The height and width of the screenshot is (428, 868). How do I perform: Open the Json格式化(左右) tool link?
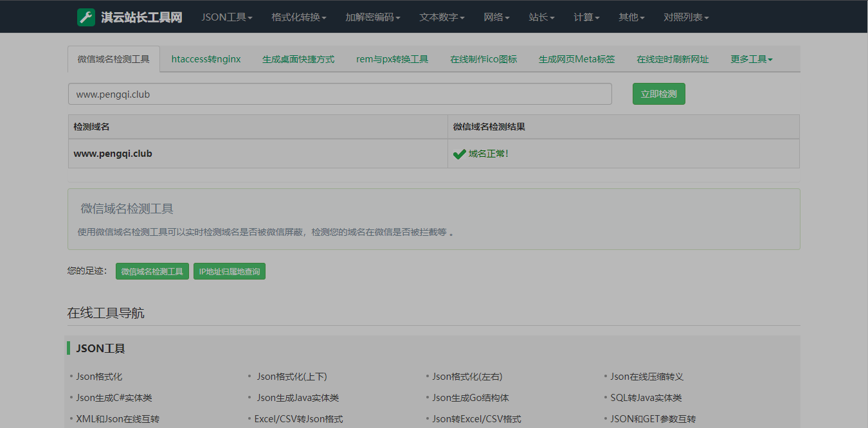[x=467, y=377]
